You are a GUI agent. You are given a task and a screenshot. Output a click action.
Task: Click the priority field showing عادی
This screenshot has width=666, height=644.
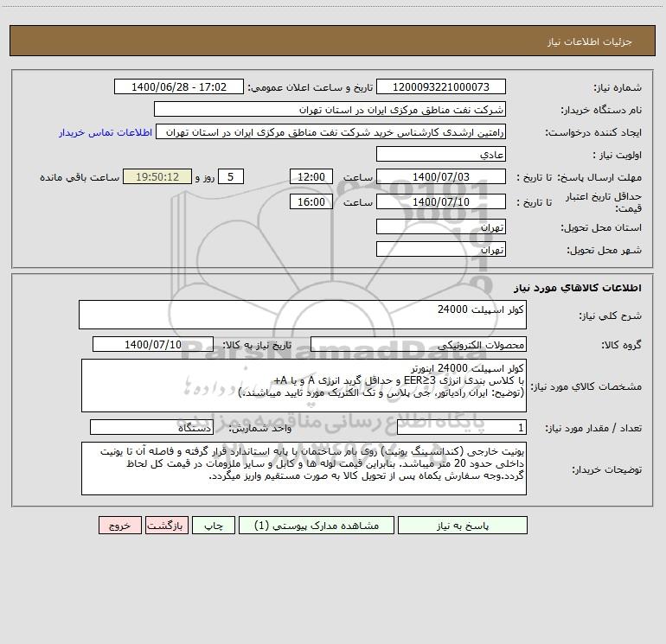pos(441,154)
